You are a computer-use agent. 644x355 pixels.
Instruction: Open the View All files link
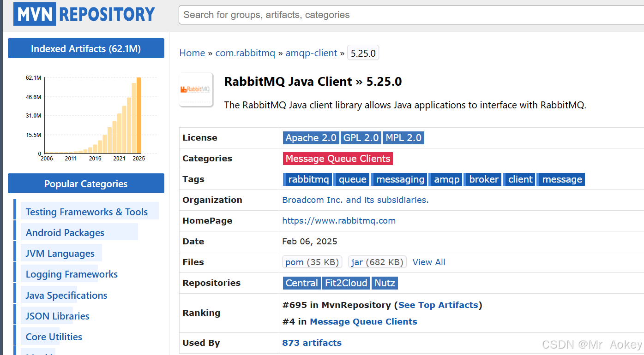point(429,262)
